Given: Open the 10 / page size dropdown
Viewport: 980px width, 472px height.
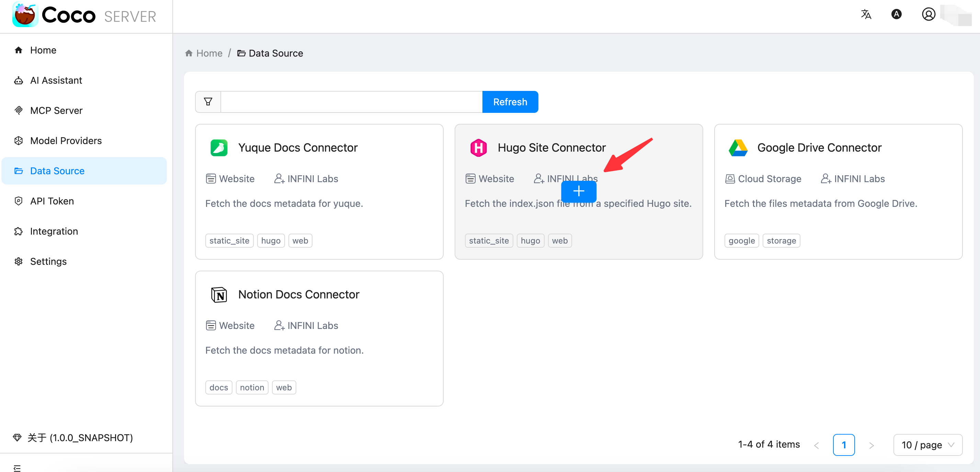Looking at the screenshot, I should [927, 445].
